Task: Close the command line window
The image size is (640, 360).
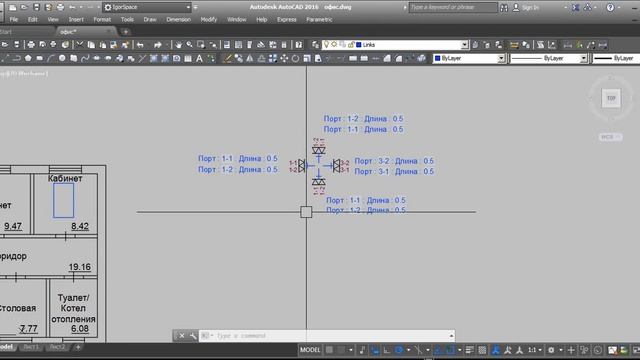Action: [x=182, y=336]
